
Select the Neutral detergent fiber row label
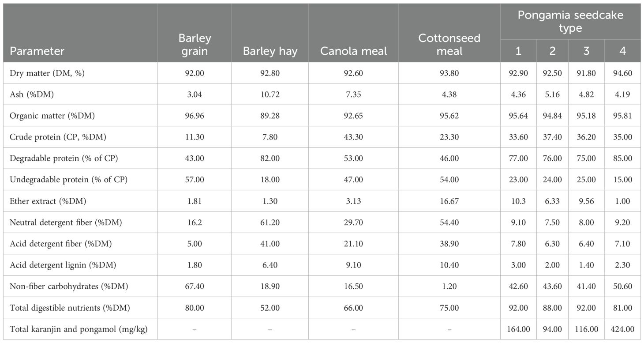pos(66,222)
